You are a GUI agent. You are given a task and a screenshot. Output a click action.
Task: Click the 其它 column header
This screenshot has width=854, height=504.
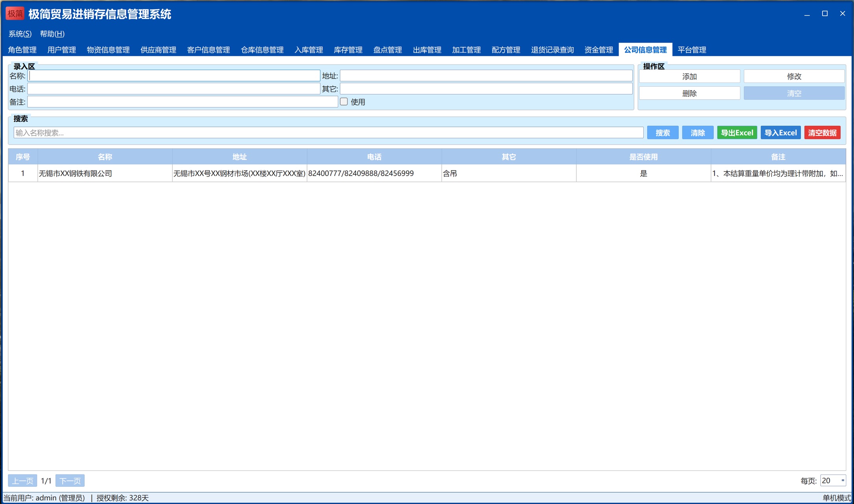coord(509,157)
